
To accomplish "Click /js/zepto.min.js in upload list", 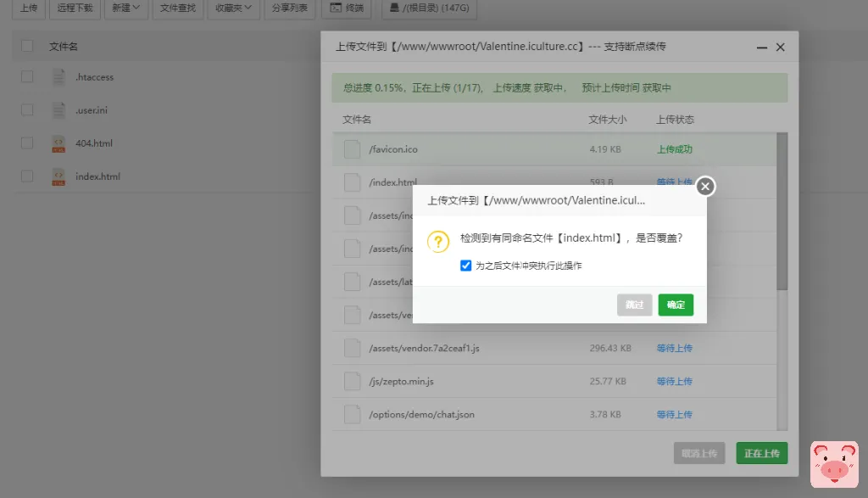I will tap(401, 381).
